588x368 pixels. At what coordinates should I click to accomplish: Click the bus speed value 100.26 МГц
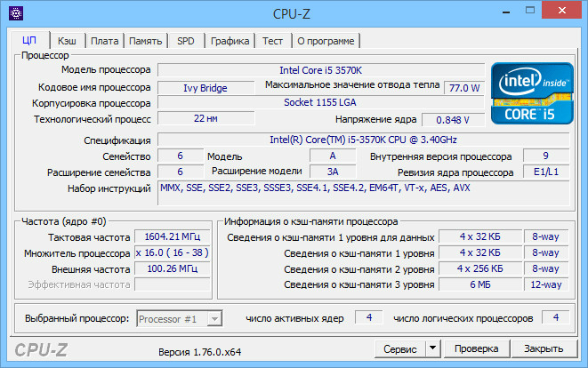coord(173,268)
